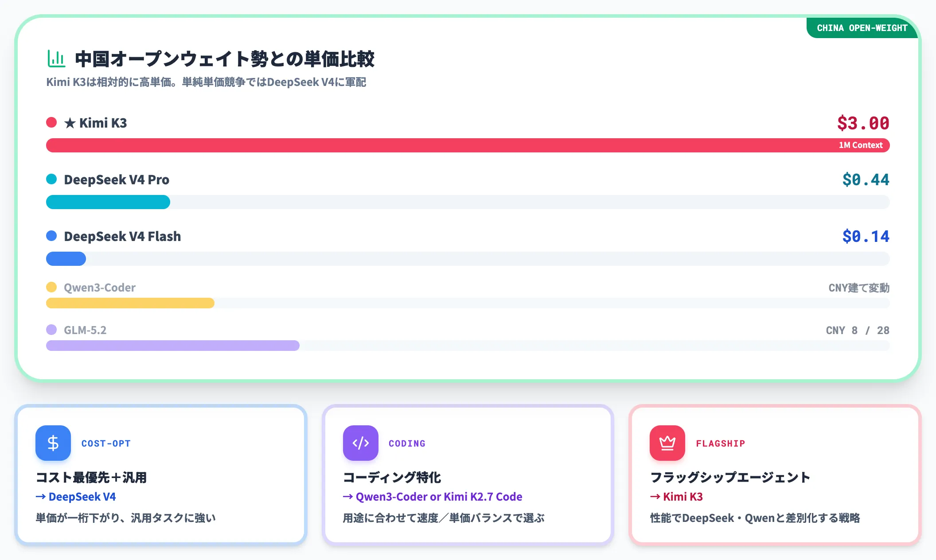The image size is (936, 560).
Task: Click the $0.14 price value
Action: click(866, 237)
